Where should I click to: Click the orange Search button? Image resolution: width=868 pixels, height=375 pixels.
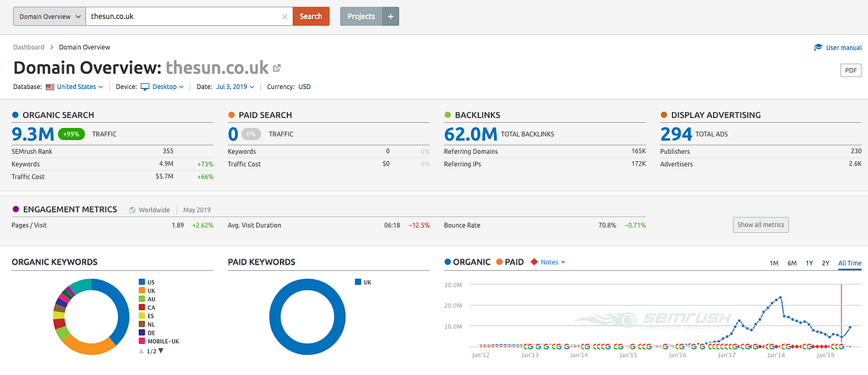(311, 17)
